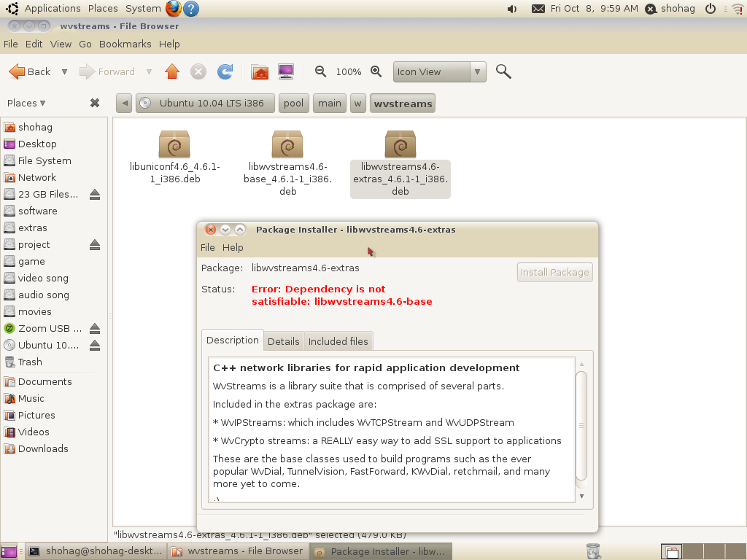The height and width of the screenshot is (560, 747).
Task: Click the wireless network indicator
Action: (737, 9)
